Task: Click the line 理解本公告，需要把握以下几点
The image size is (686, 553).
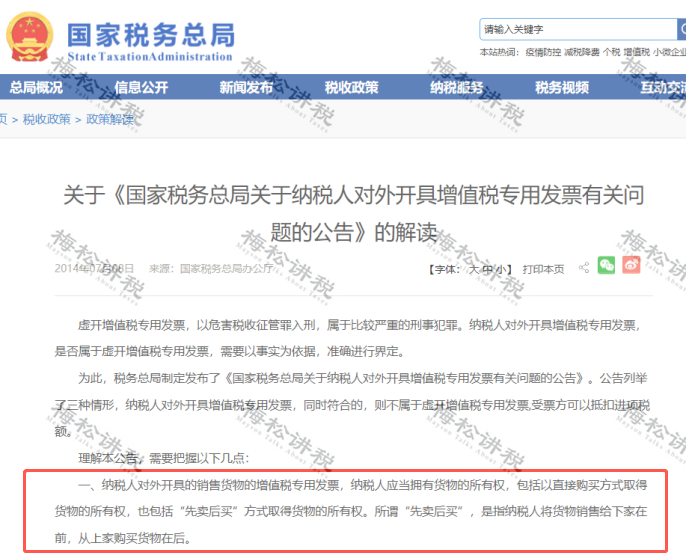Action: 164,458
